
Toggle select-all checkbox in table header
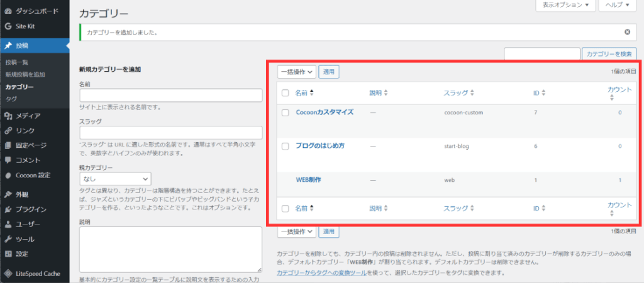[x=285, y=93]
